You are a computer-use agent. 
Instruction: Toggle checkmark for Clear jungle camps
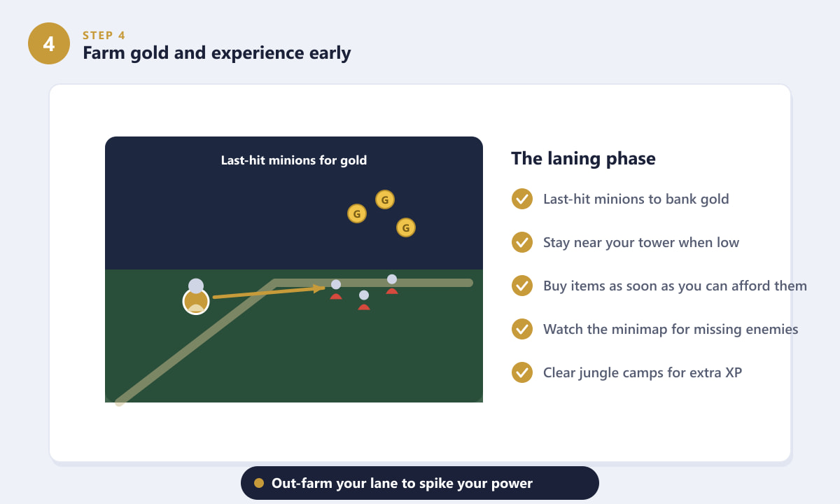[522, 372]
